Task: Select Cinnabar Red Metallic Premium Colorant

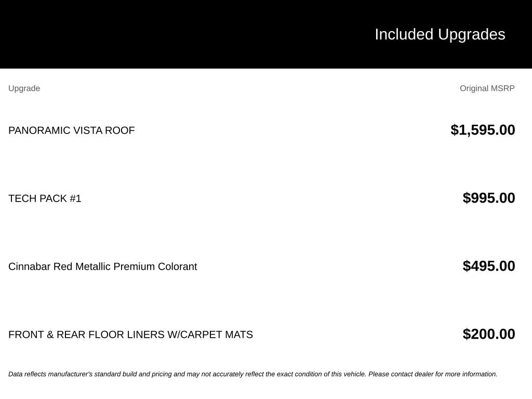Action: (102, 267)
